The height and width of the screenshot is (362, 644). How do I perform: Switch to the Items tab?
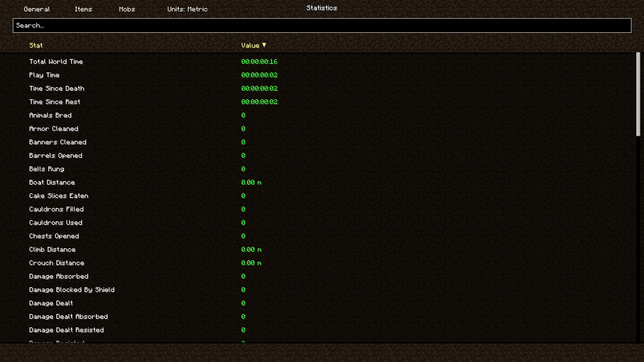point(83,9)
